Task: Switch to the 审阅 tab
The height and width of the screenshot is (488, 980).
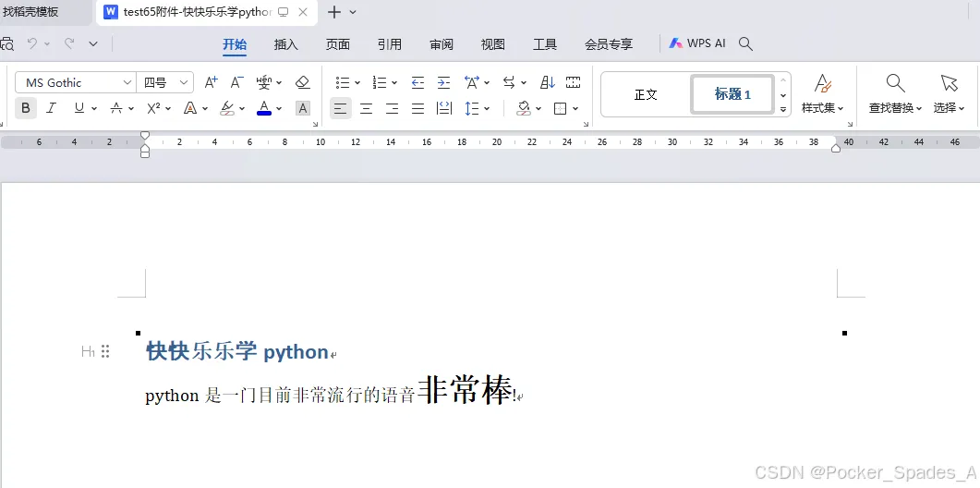Action: pos(442,44)
